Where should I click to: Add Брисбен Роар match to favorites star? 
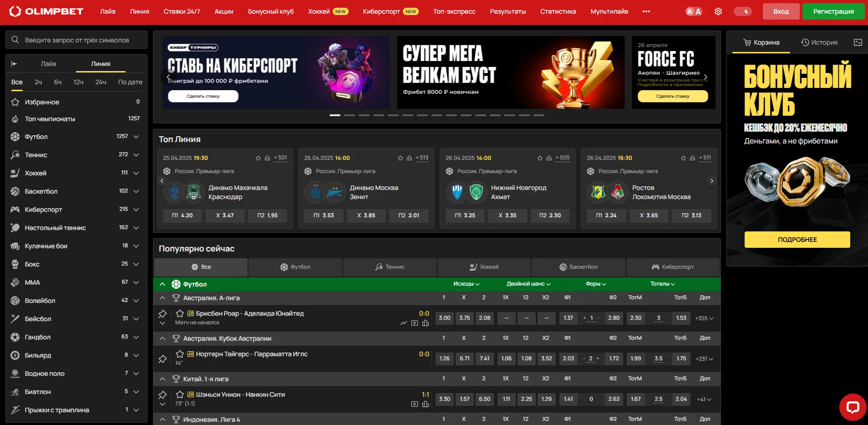(180, 313)
